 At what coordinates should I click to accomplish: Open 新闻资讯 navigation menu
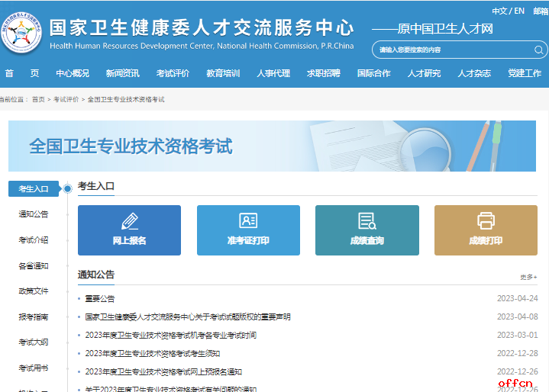(122, 73)
